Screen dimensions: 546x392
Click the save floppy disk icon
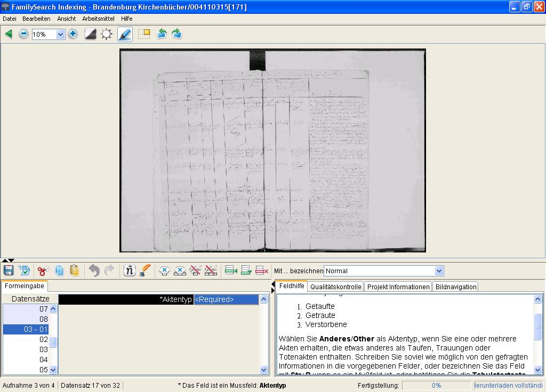point(9,271)
